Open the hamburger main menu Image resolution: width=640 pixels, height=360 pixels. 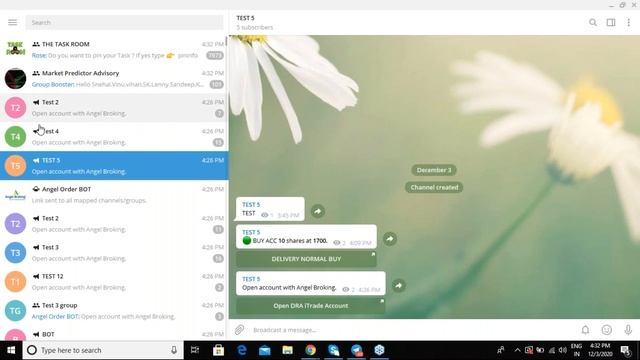pyautogui.click(x=13, y=22)
